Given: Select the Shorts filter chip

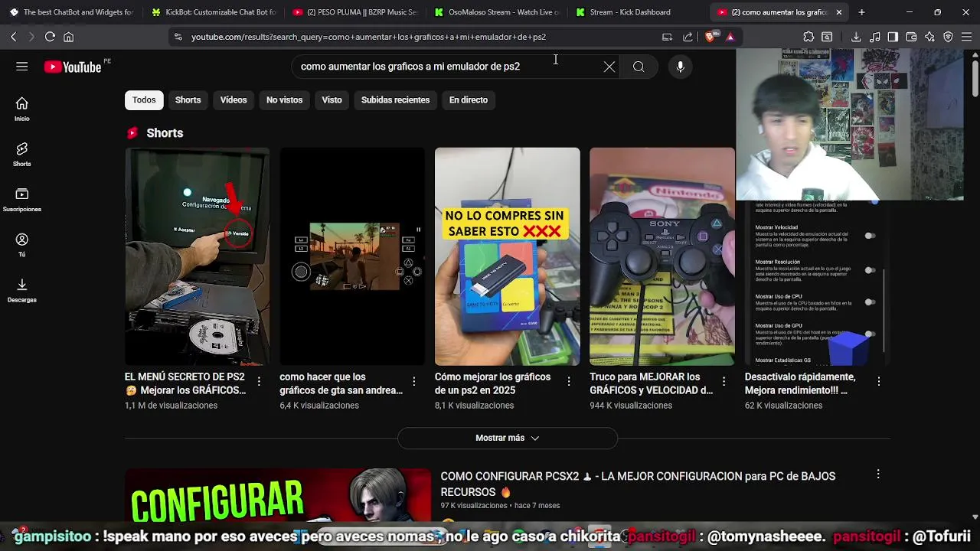Looking at the screenshot, I should coord(188,99).
